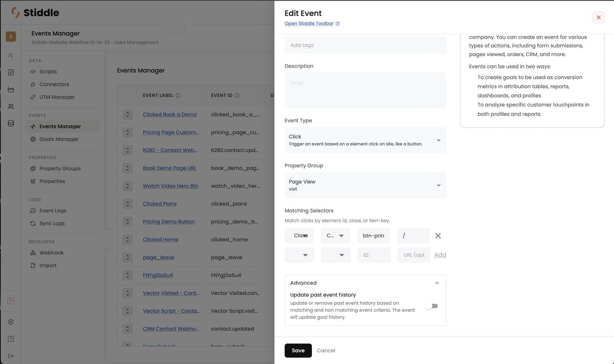This screenshot has width=614, height=364.
Task: Remove the Class matching selector row
Action: click(x=438, y=236)
